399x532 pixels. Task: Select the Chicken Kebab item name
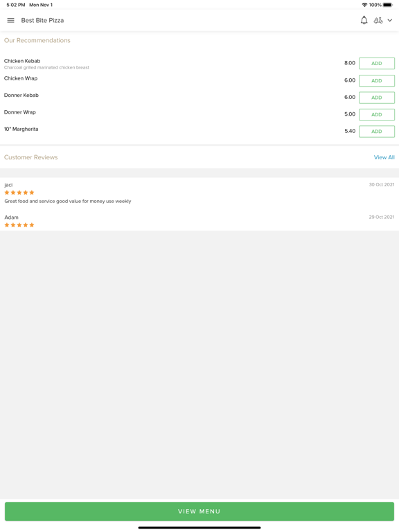point(22,61)
